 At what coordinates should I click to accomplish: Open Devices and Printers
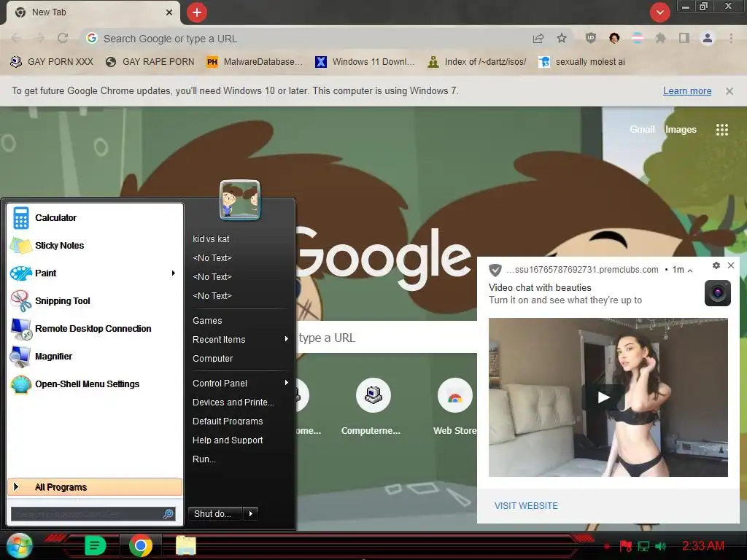tap(233, 402)
